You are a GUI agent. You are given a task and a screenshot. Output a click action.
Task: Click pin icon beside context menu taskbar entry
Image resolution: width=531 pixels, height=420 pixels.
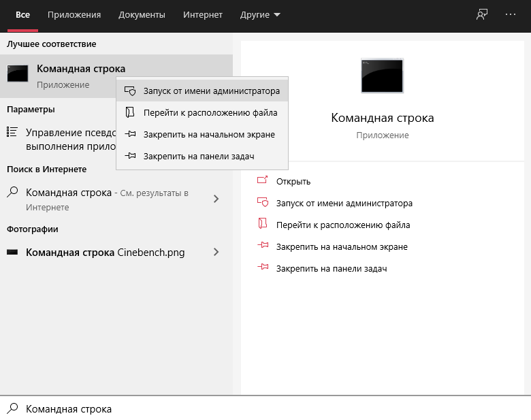coord(130,156)
